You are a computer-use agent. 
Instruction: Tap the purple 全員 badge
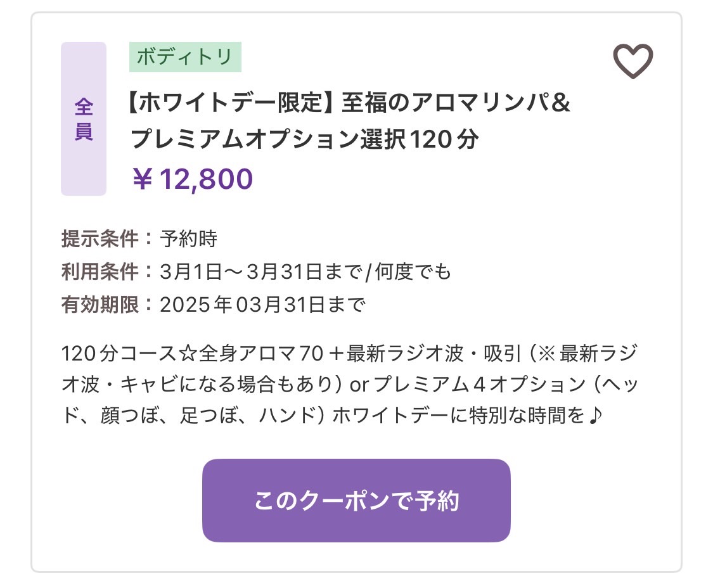coord(84,118)
